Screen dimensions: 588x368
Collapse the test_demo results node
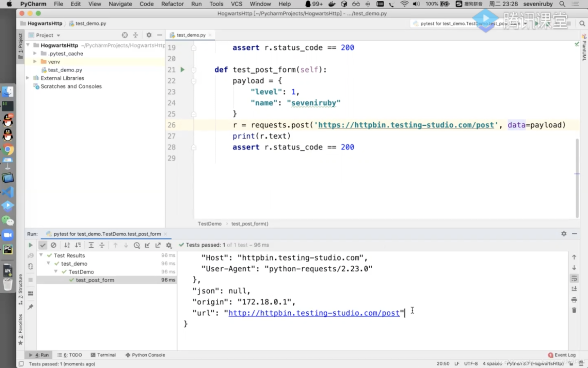click(x=48, y=263)
